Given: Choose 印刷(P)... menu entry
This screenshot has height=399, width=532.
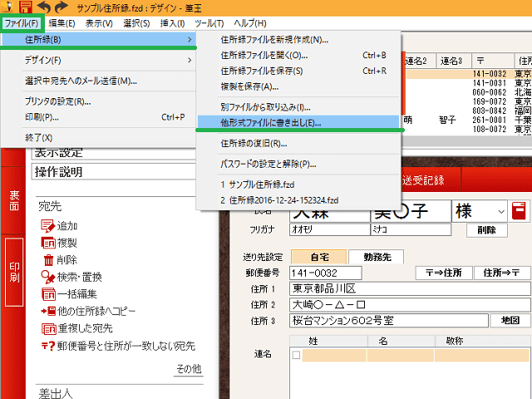Looking at the screenshot, I should click(98, 117).
